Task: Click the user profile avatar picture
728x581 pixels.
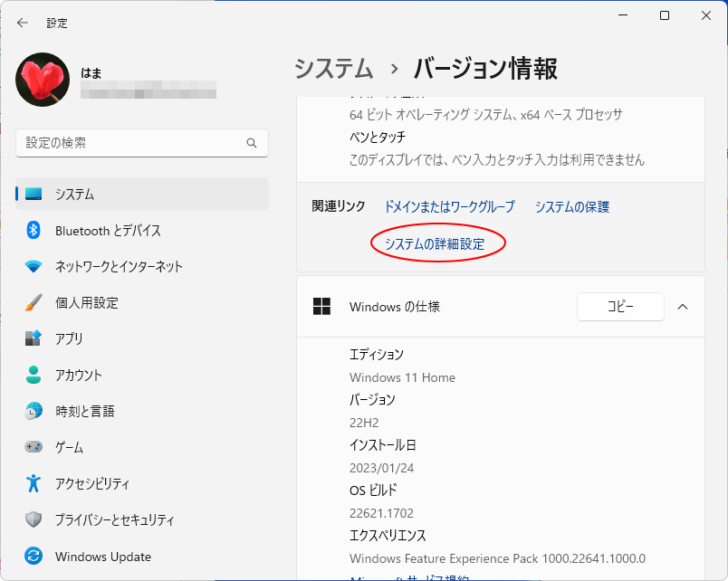Action: click(43, 79)
